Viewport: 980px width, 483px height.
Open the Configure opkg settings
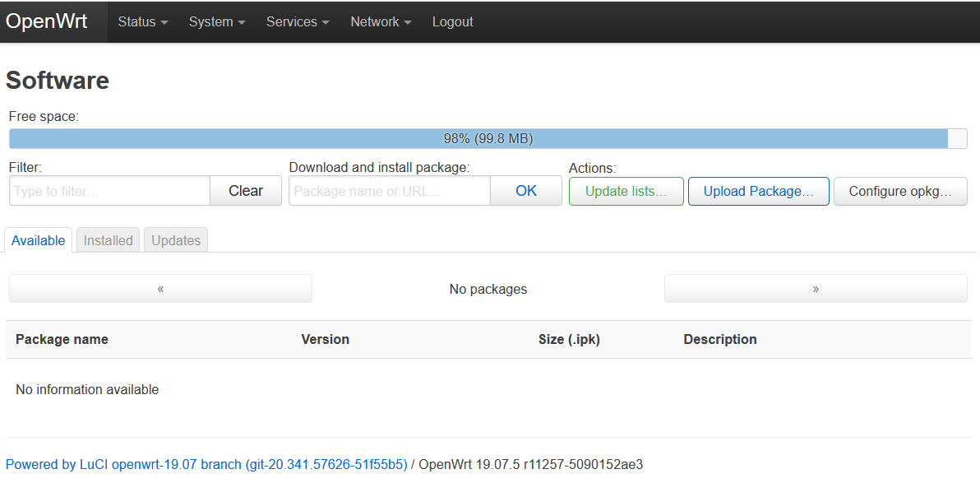900,191
